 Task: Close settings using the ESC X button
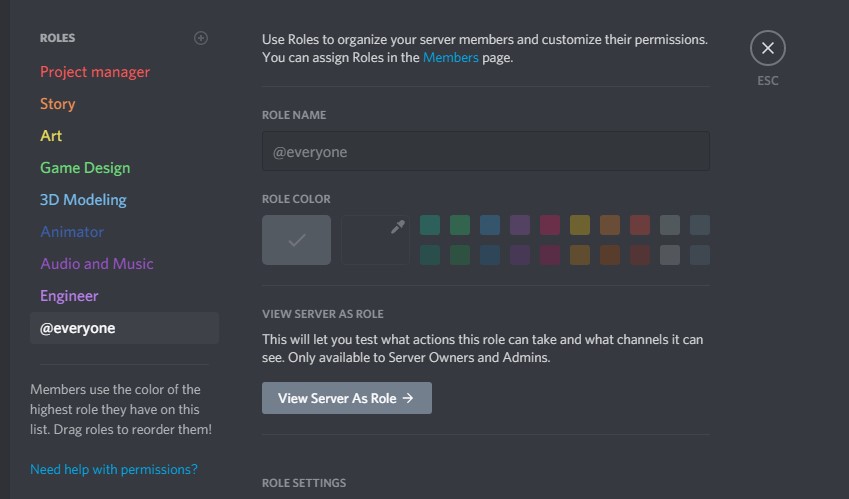point(767,48)
